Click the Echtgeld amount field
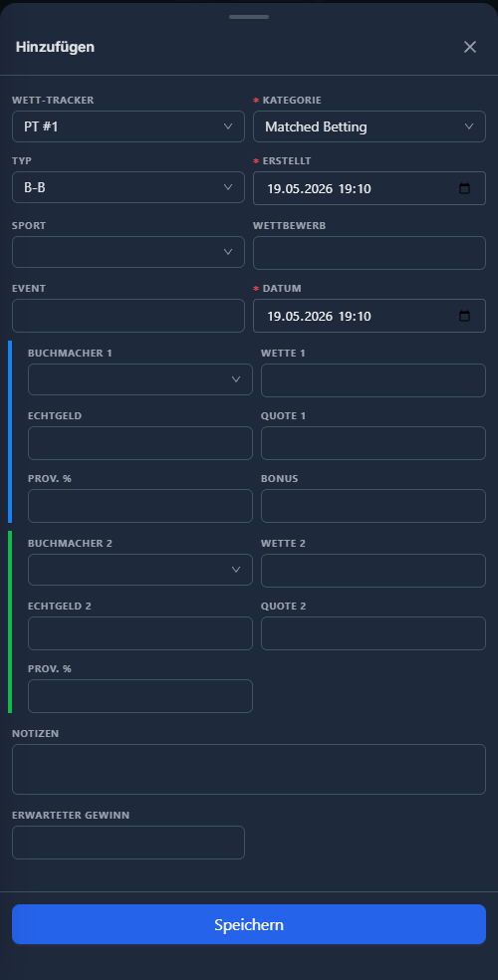 tap(140, 443)
